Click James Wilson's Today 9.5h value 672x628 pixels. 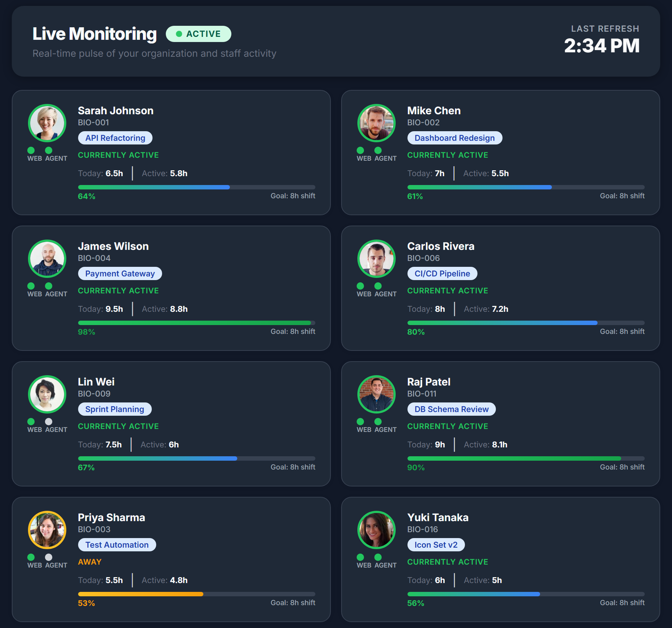114,309
